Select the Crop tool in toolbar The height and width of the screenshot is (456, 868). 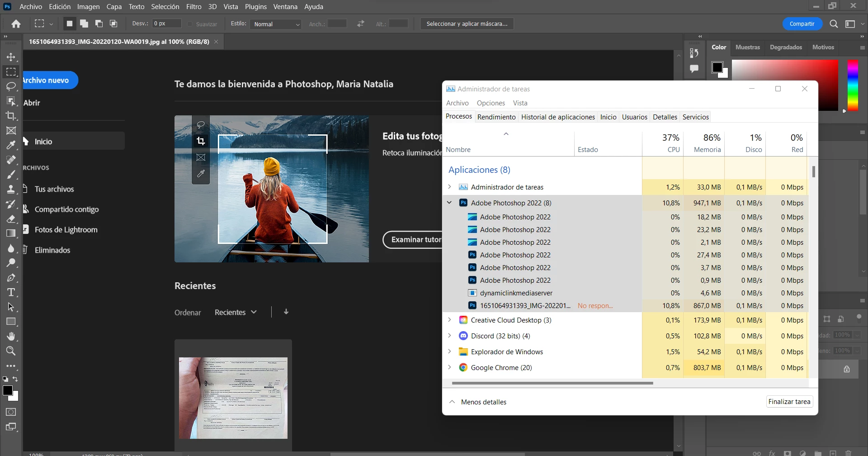pos(11,116)
